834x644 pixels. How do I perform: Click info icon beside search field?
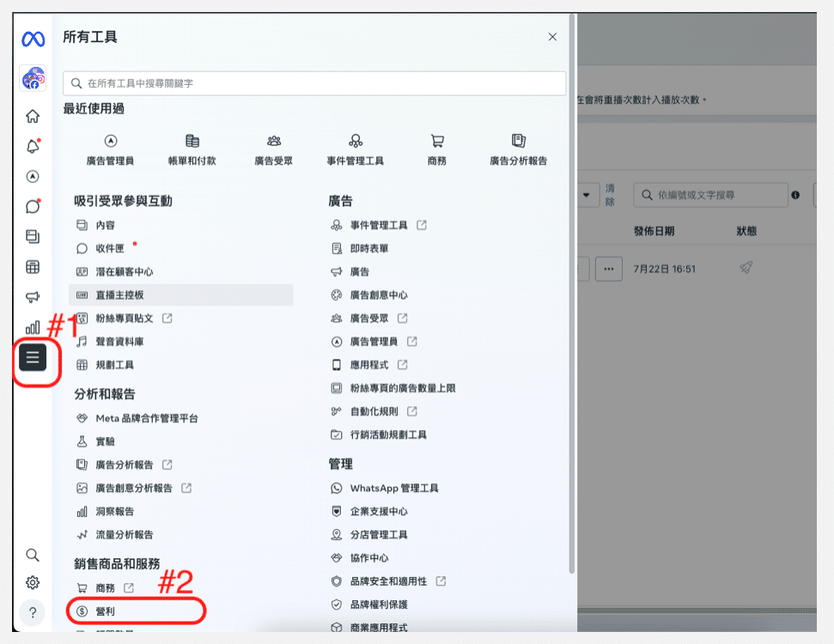click(795, 195)
